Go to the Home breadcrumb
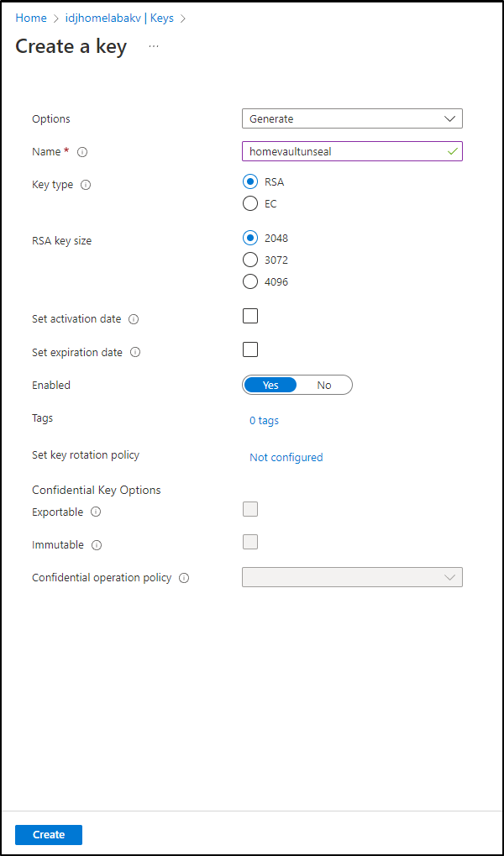This screenshot has width=504, height=856. [30, 18]
